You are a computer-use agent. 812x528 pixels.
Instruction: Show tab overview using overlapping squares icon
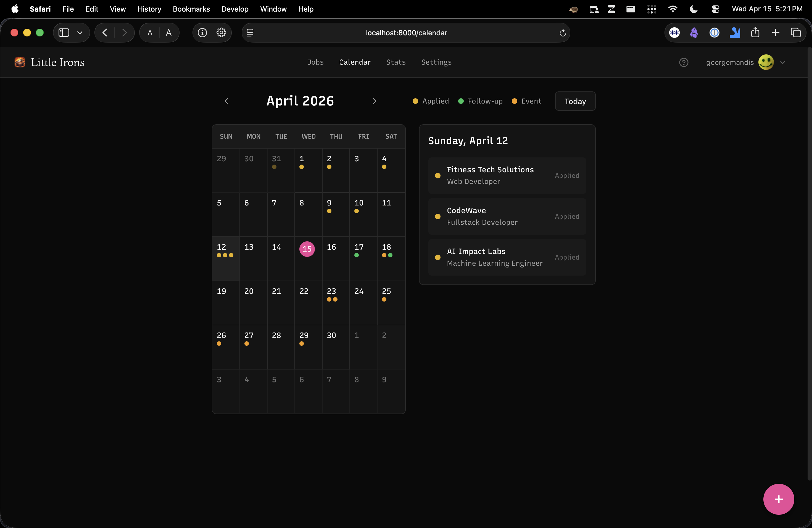pos(796,32)
